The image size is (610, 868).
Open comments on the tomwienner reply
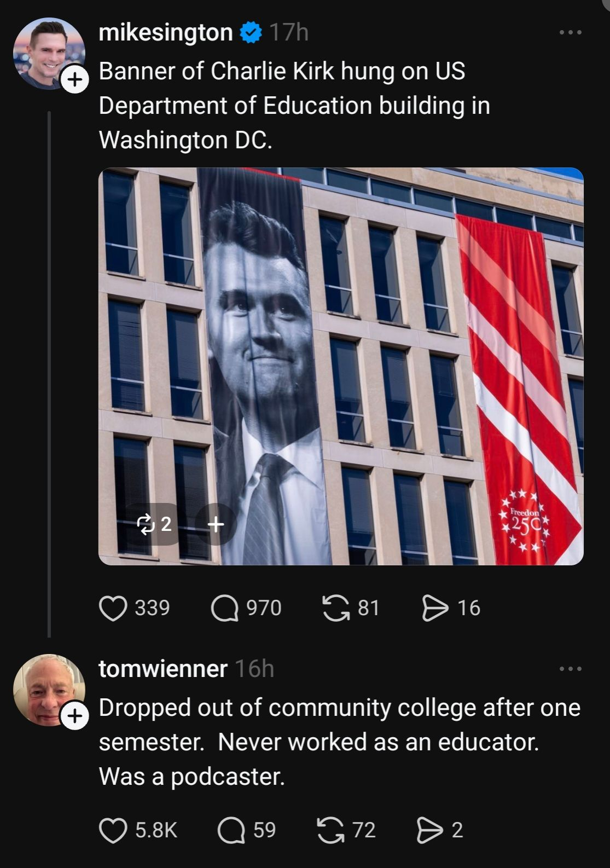coord(231,830)
